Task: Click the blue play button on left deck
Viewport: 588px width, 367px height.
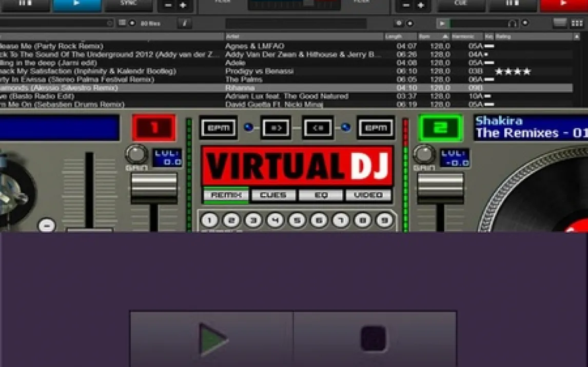Action: [77, 5]
